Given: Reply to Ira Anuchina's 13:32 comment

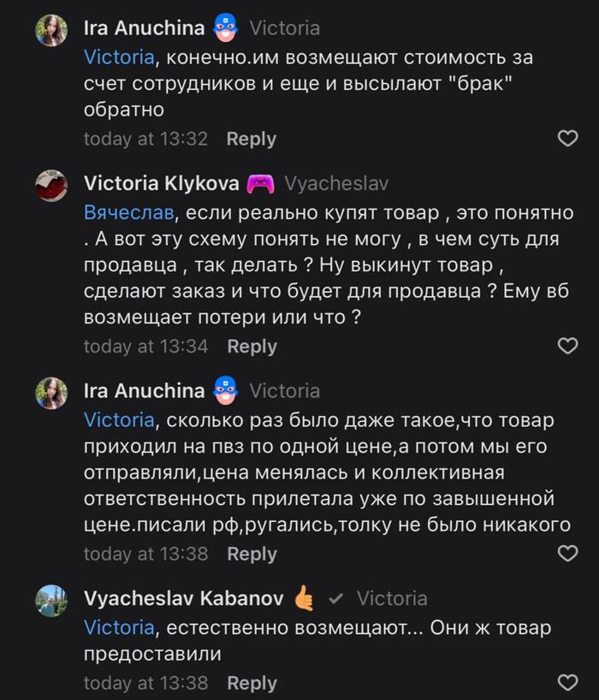Looking at the screenshot, I should pyautogui.click(x=251, y=139).
